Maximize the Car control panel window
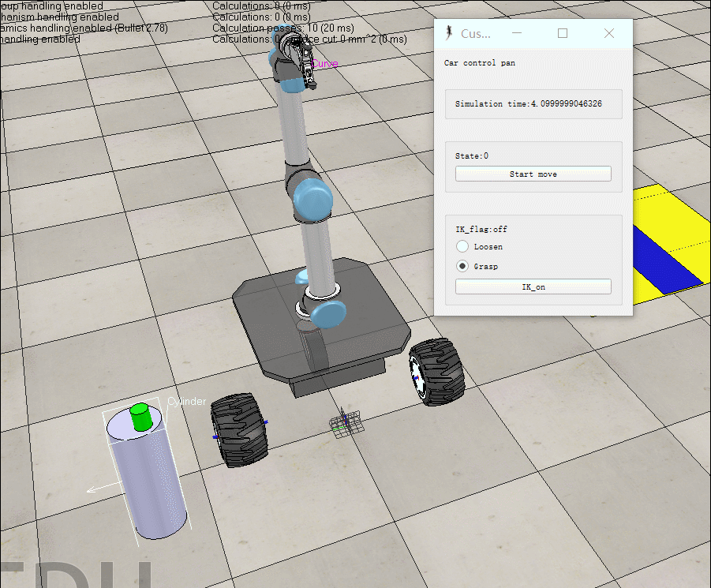 pyautogui.click(x=563, y=33)
